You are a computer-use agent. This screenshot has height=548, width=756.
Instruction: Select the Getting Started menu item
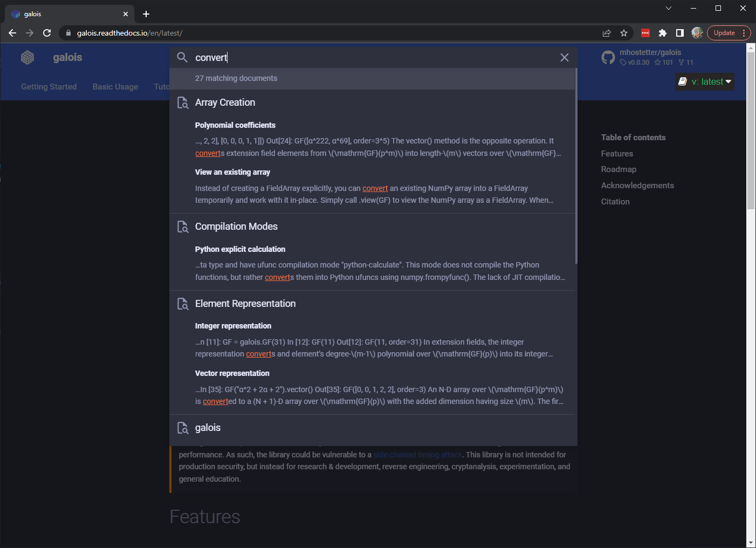49,86
